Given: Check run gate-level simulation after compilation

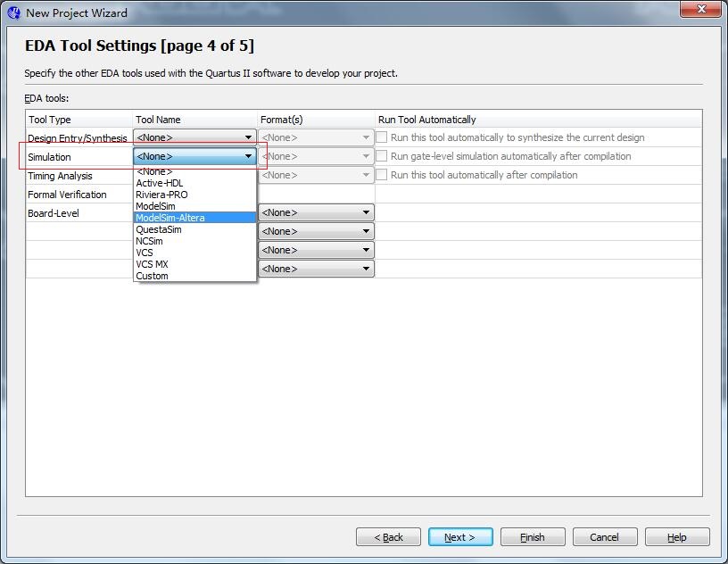Looking at the screenshot, I should tap(381, 155).
